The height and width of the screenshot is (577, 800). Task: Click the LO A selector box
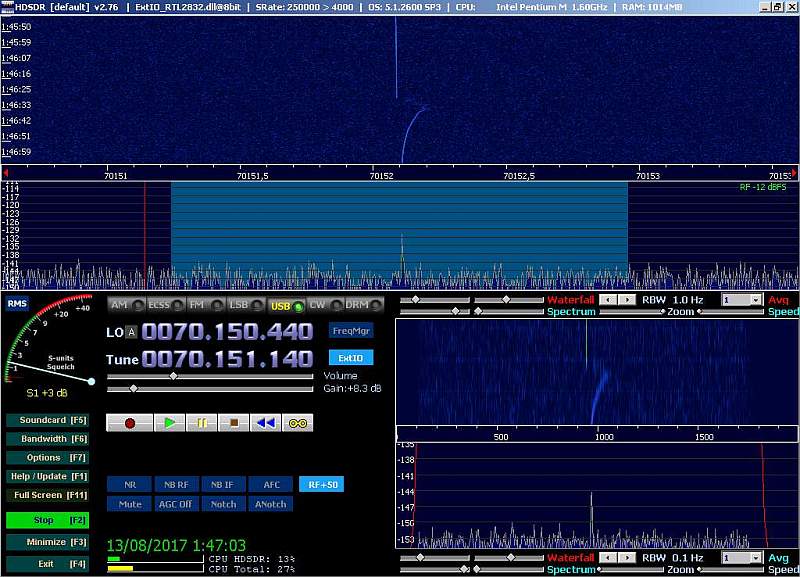click(x=131, y=332)
